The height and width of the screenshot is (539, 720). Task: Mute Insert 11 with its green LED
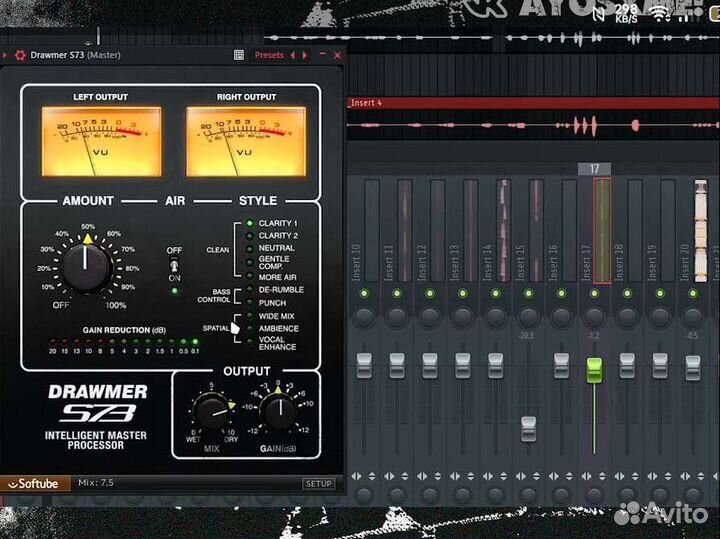tap(397, 293)
